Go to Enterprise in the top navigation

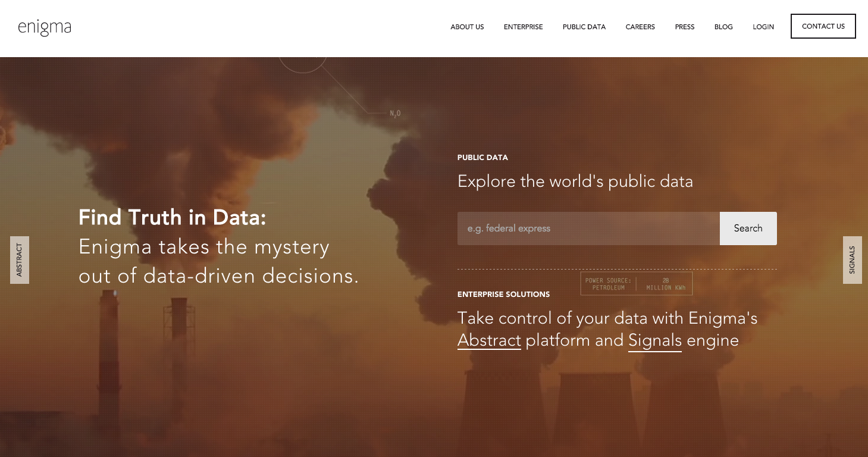[523, 27]
